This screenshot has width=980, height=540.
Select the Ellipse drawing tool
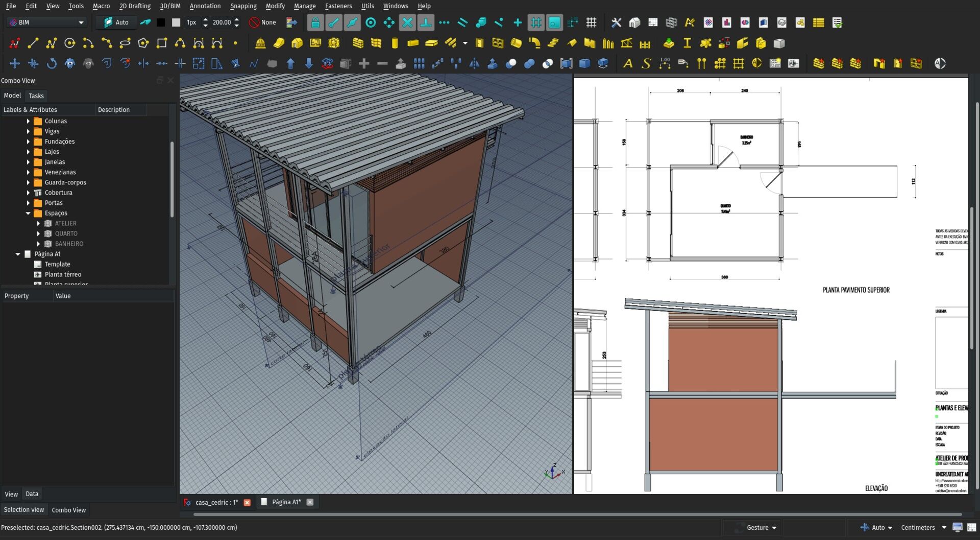(x=125, y=43)
